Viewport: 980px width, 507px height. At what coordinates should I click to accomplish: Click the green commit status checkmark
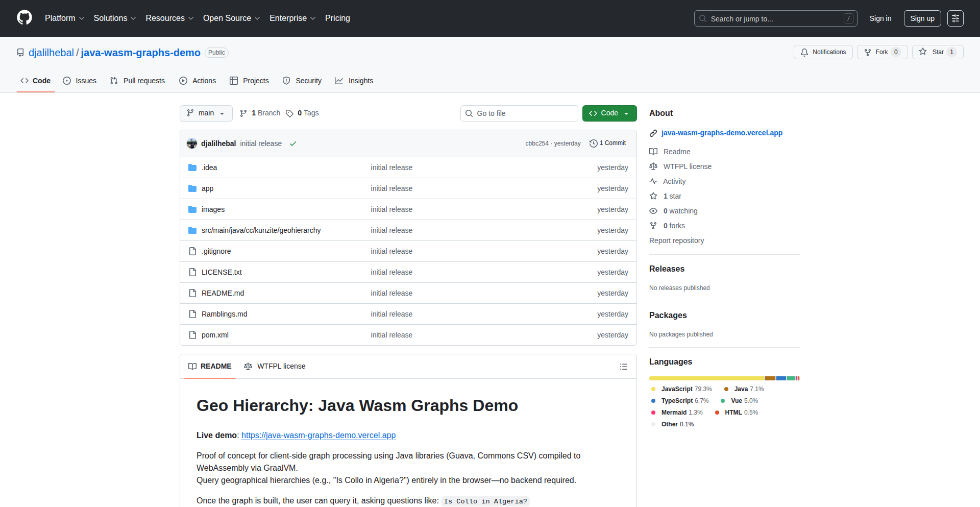293,143
